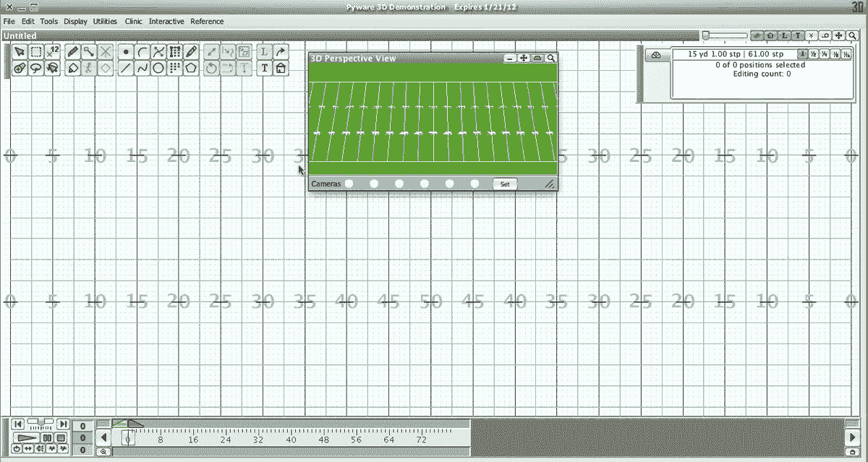
Task: Select the Curve drawing tool
Action: [141, 51]
